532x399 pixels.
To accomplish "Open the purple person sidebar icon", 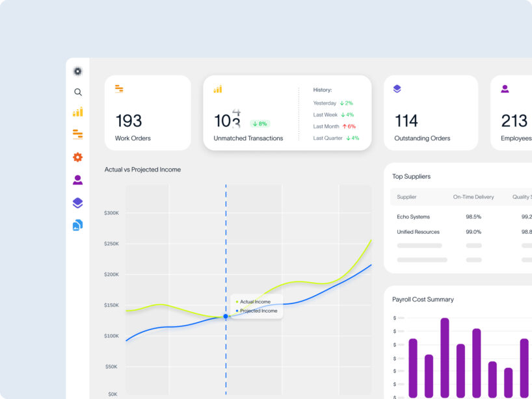I will [78, 180].
